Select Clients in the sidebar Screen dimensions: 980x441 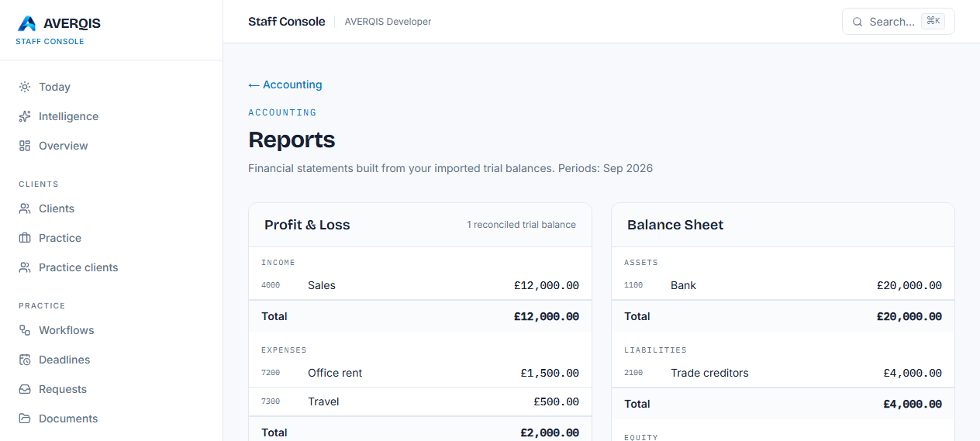[x=111, y=208]
